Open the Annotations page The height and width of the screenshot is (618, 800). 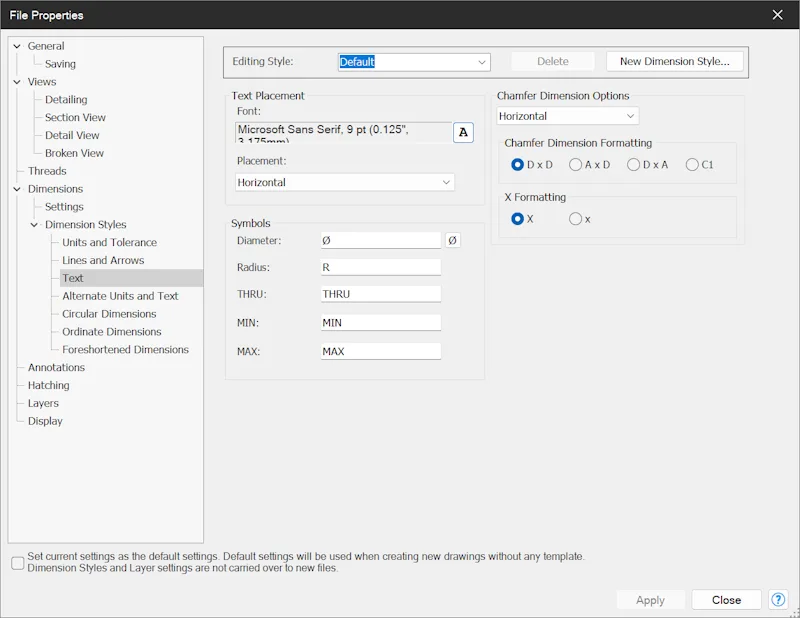57,367
